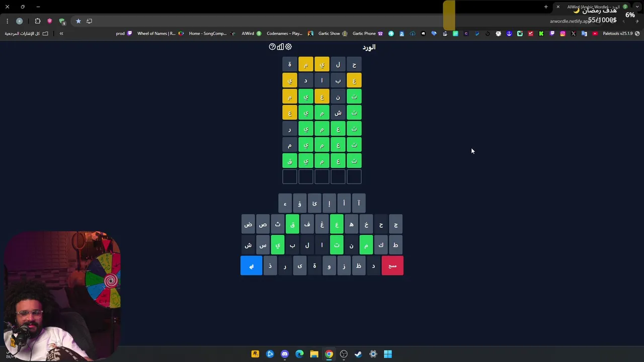This screenshot has height=362, width=644.
Task: Select the first empty tile in last row
Action: coord(354,177)
